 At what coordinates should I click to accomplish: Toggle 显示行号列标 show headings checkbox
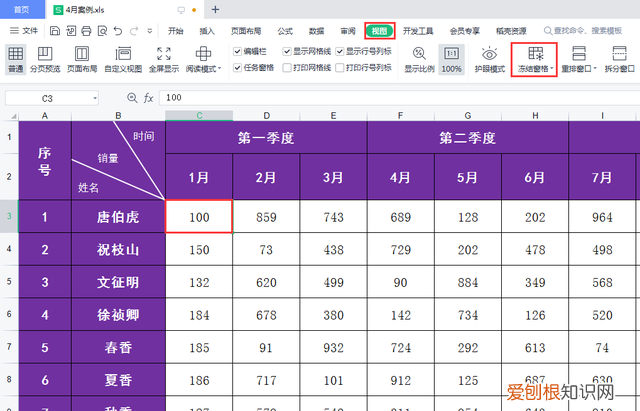(x=340, y=51)
